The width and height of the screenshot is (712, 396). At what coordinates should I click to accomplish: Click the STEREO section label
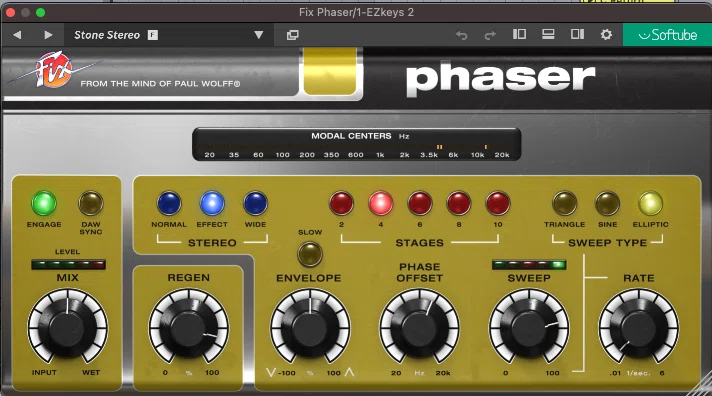coord(212,243)
